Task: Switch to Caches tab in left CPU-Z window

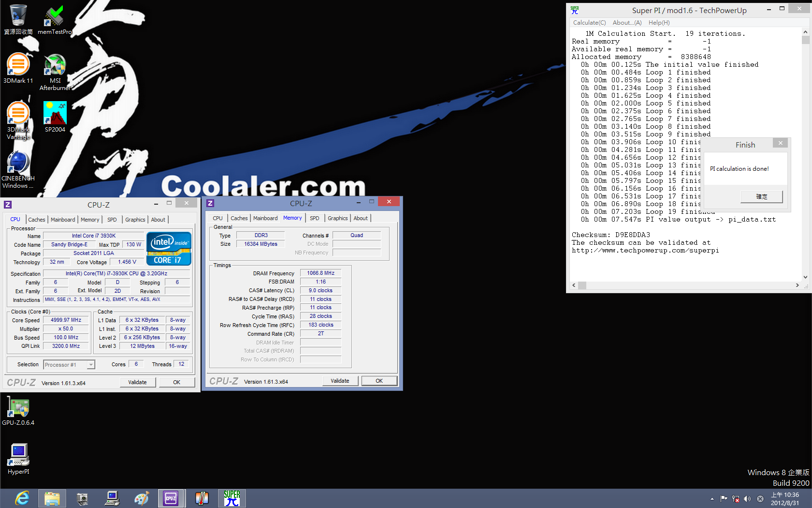Action: coord(36,220)
